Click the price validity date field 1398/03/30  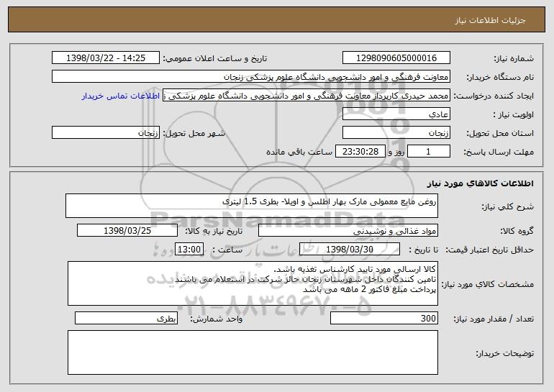[350, 250]
